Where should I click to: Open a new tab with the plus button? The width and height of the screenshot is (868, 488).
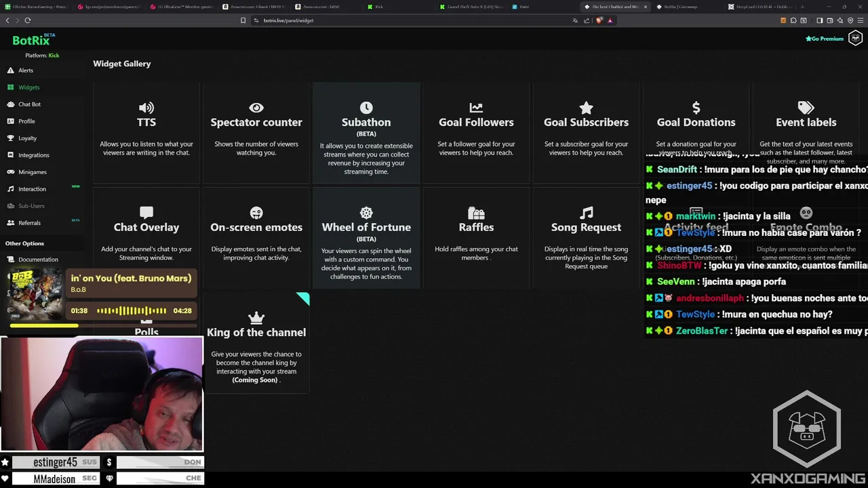802,7
